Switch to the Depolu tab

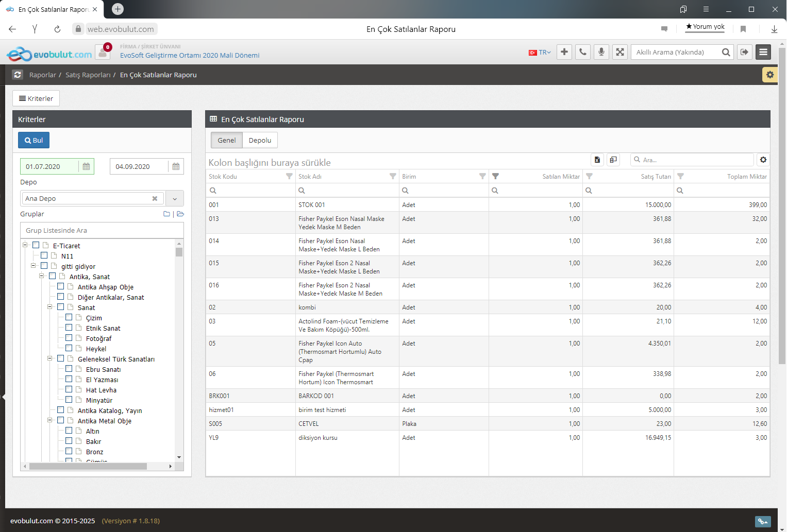(260, 140)
